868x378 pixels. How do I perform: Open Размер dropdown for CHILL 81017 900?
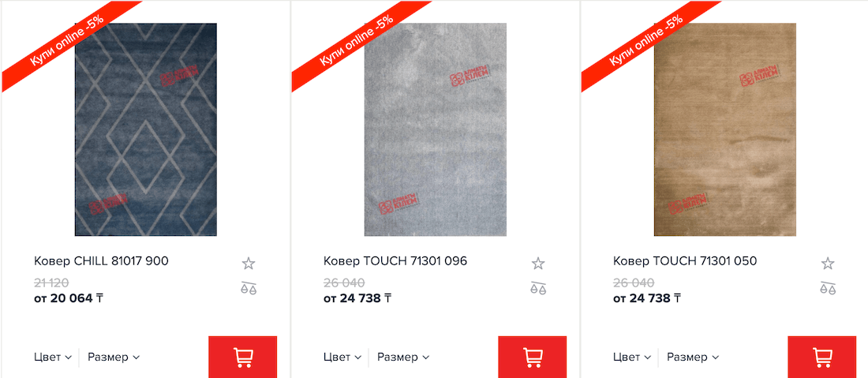[114, 357]
